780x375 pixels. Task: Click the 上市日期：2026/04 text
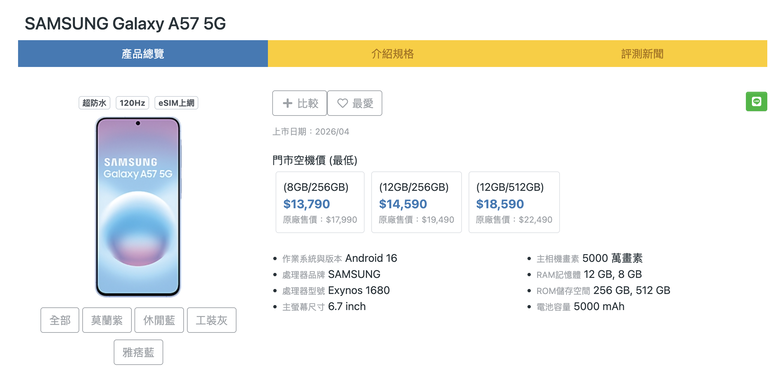[x=311, y=132]
